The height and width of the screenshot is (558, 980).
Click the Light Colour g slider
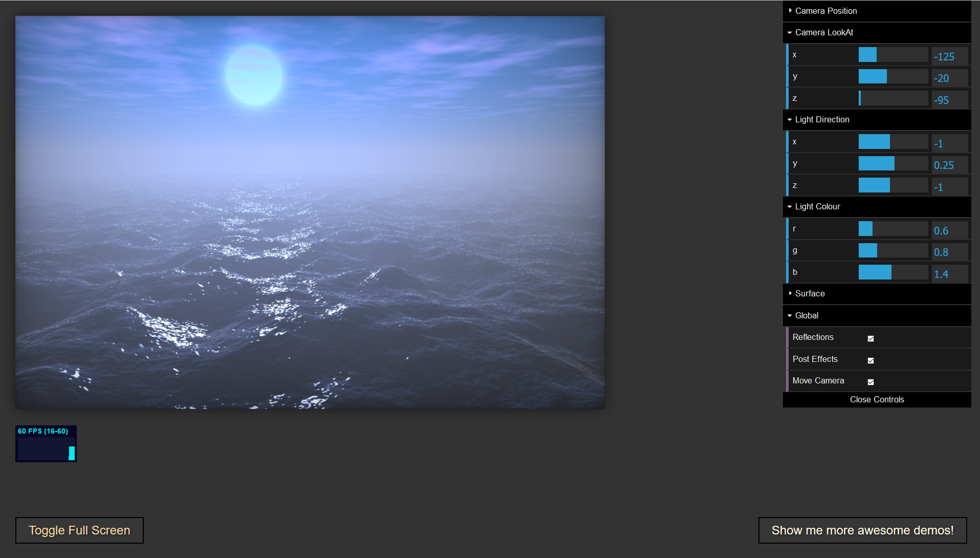pyautogui.click(x=893, y=250)
